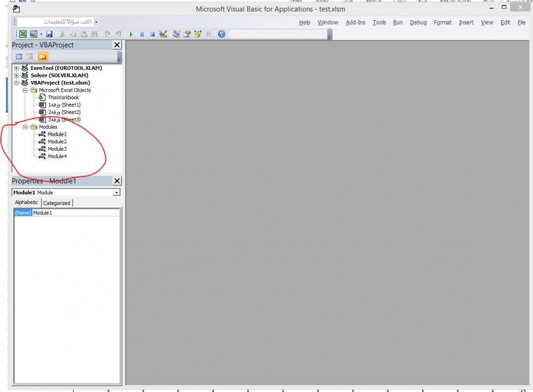The image size is (533, 392).
Task: Open the File menu
Action: (x=521, y=22)
